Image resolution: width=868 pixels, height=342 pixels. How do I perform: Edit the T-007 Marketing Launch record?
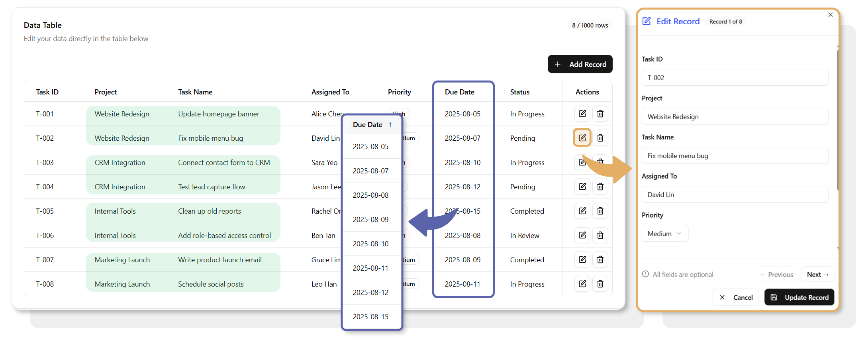click(582, 259)
